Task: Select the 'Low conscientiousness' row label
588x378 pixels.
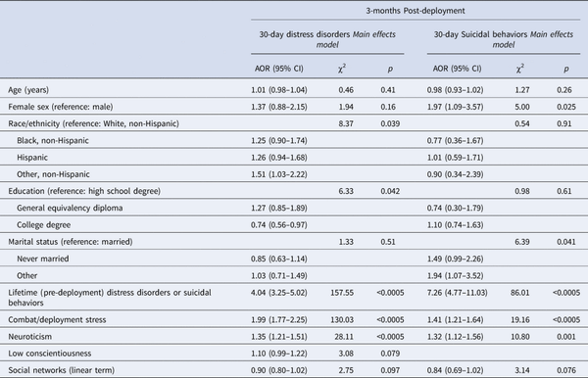Action: (50, 354)
